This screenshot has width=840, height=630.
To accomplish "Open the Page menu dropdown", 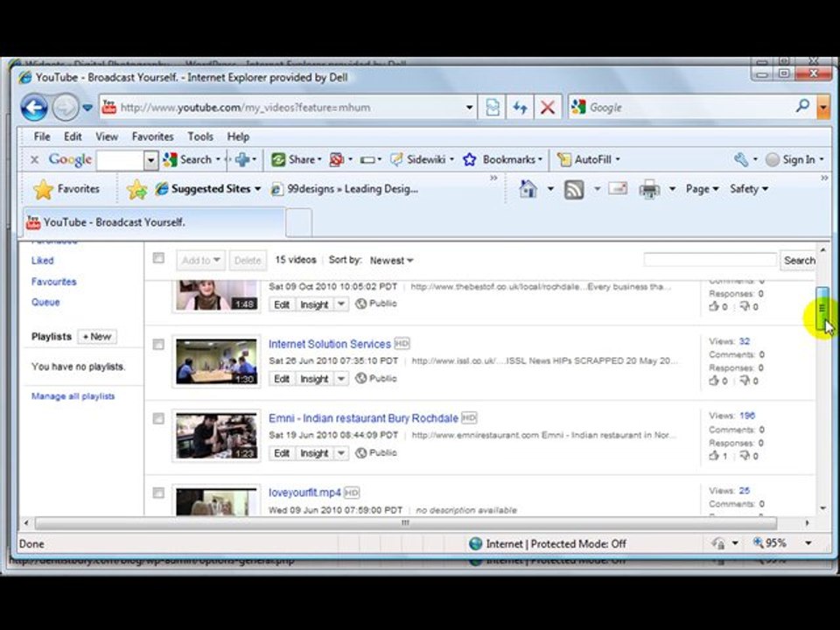I will tap(702, 189).
